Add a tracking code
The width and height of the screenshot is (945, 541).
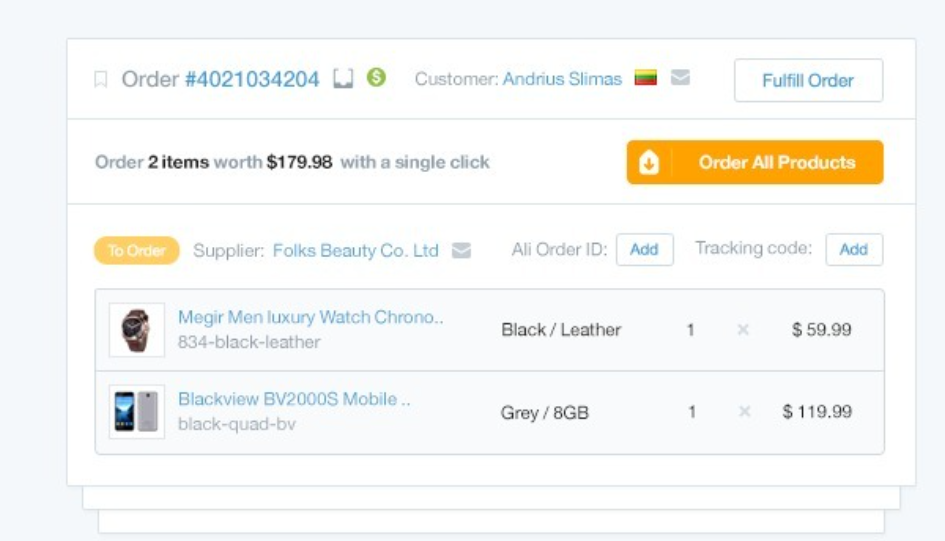coord(853,250)
